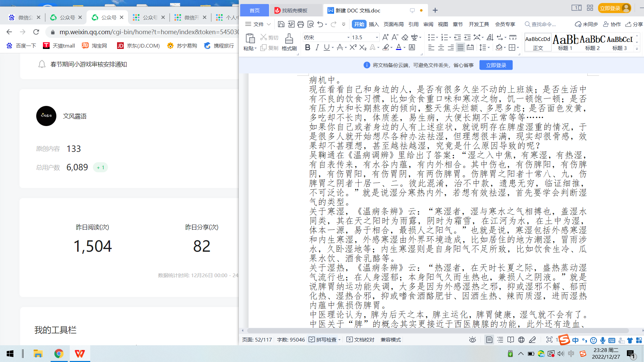Open web layout view globe icon
Image resolution: width=644 pixels, height=362 pixels.
coord(521,340)
